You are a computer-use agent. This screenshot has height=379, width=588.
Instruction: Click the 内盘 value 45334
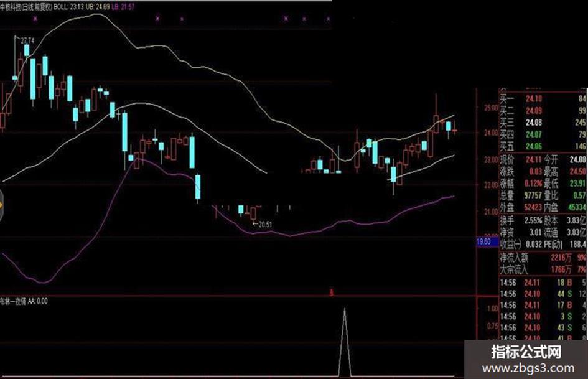point(577,207)
